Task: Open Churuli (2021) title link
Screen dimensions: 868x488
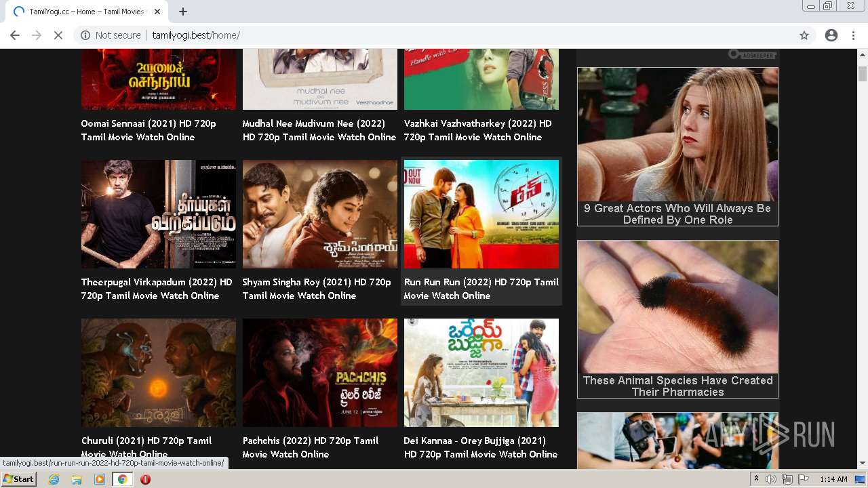Action: (x=146, y=447)
